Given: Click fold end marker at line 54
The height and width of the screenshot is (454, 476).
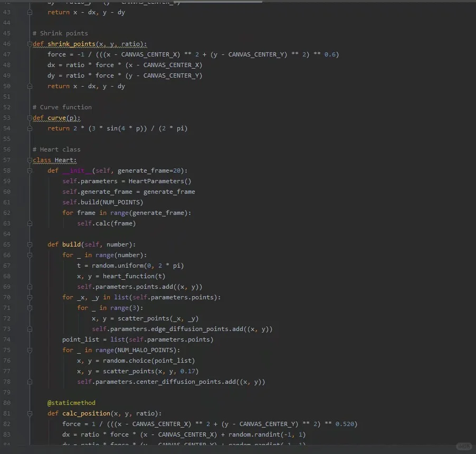Looking at the screenshot, I should click(x=30, y=128).
